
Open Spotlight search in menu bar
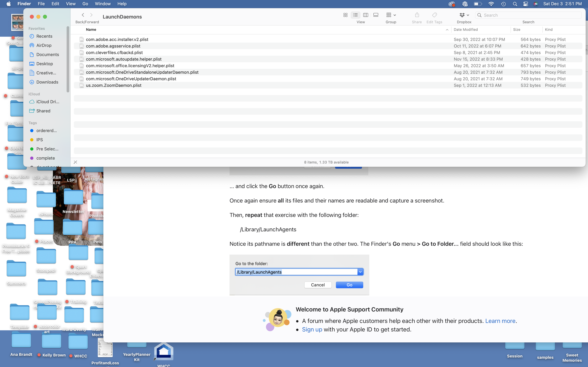click(515, 4)
